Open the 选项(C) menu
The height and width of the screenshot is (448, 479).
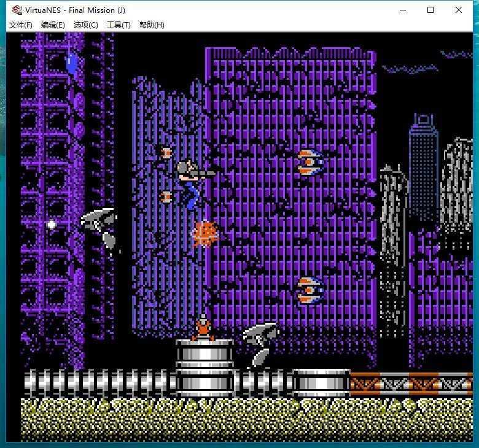pos(85,25)
